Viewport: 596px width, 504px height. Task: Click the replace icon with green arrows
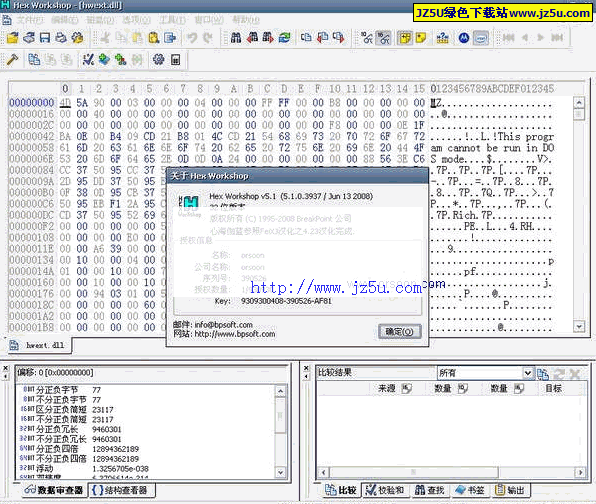click(x=284, y=38)
